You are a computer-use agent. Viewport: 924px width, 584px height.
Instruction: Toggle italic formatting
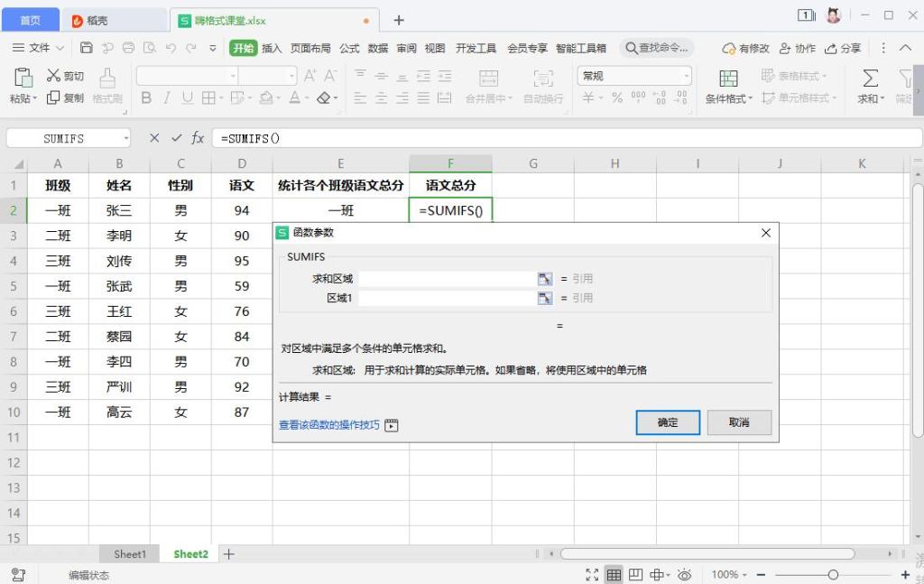[167, 97]
